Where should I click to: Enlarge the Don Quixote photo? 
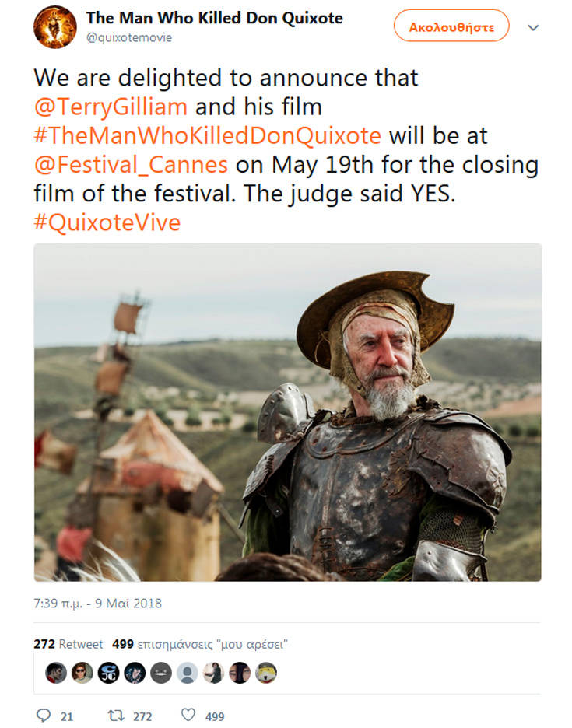pos(287,412)
